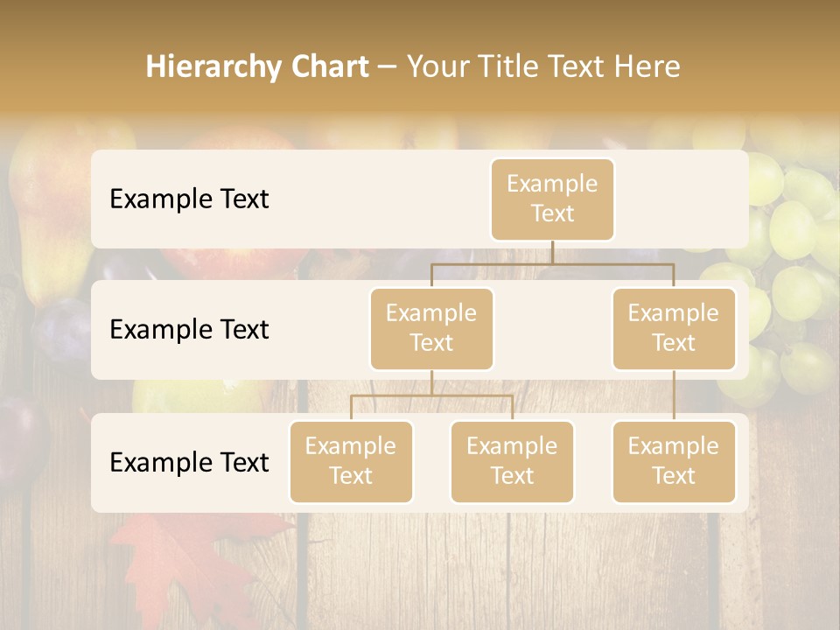Click the vertical connector between the right-side boxes
840x630 pixels.
click(674, 395)
